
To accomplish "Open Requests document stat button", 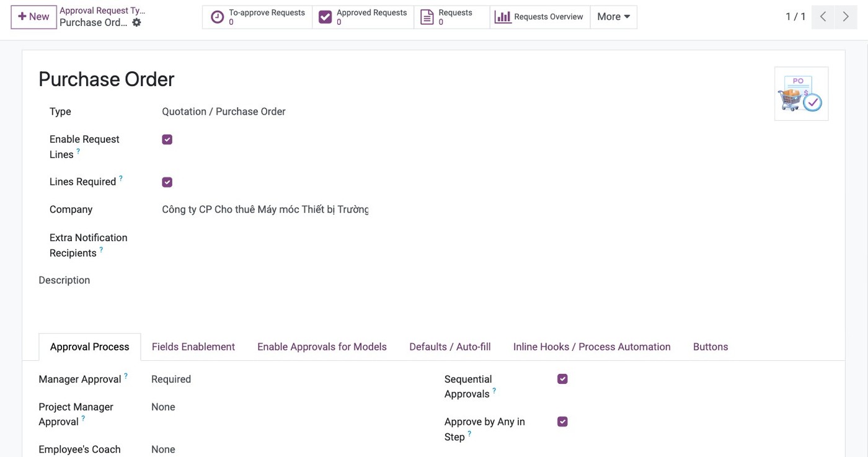I will click(x=451, y=17).
